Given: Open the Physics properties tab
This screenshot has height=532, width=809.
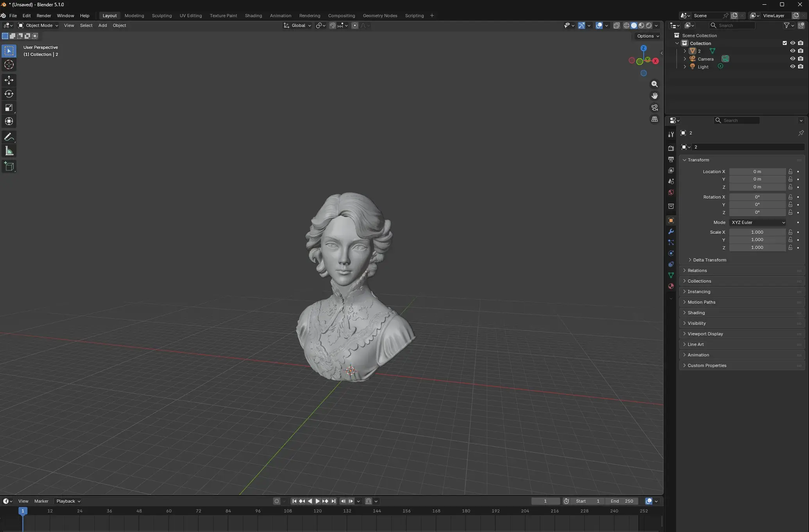Looking at the screenshot, I should [x=671, y=253].
